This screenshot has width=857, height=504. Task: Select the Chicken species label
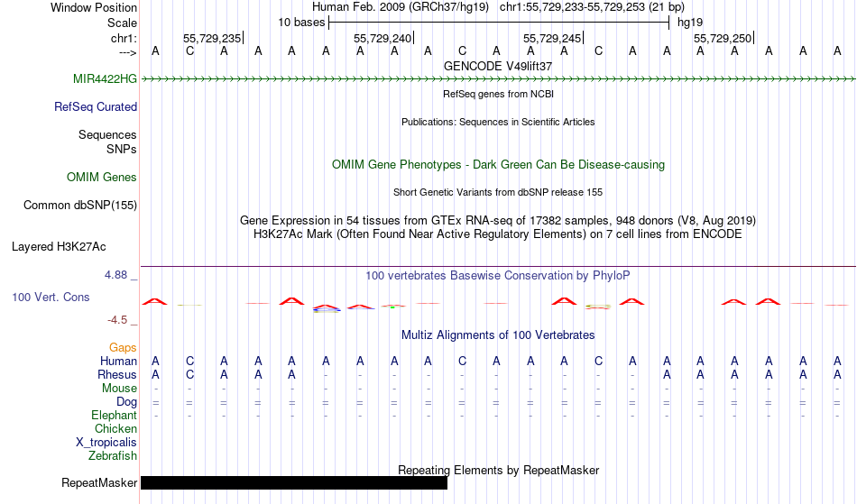[x=115, y=429]
